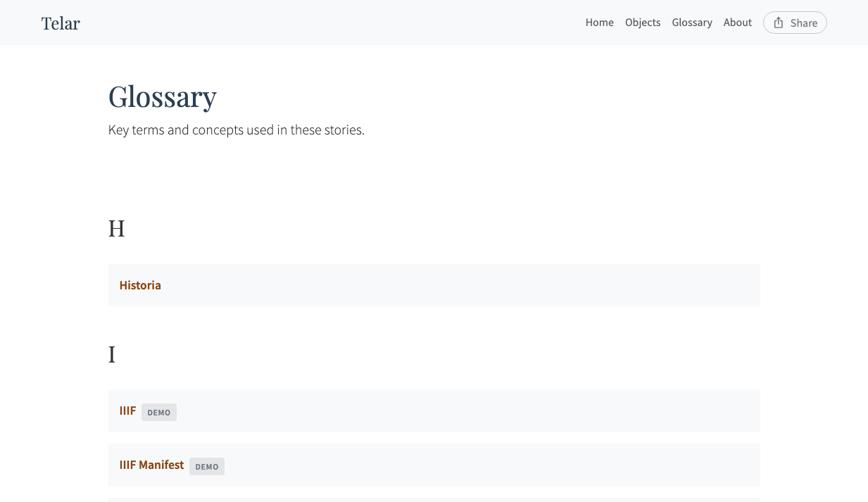This screenshot has width=868, height=502.
Task: Open the IIIF glossary term
Action: pyautogui.click(x=127, y=410)
